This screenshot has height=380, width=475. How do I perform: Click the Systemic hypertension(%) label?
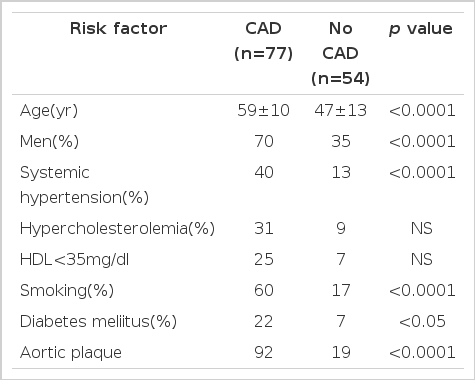tap(84, 185)
